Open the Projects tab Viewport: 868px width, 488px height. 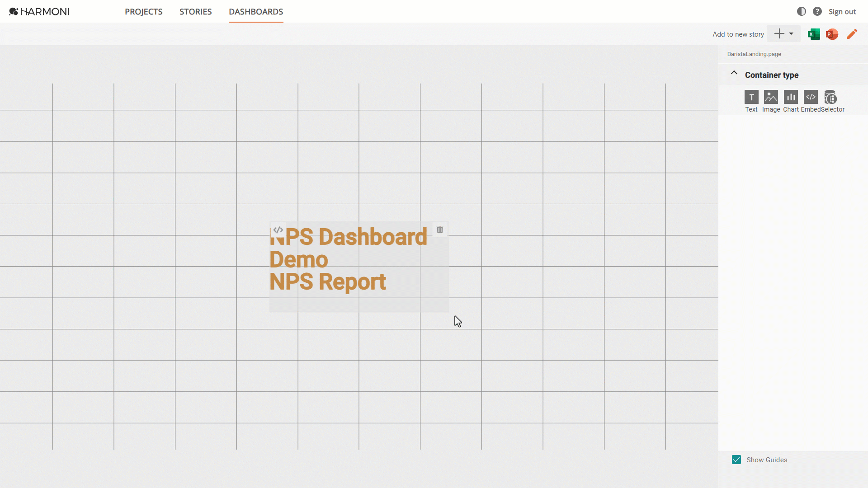[144, 12]
